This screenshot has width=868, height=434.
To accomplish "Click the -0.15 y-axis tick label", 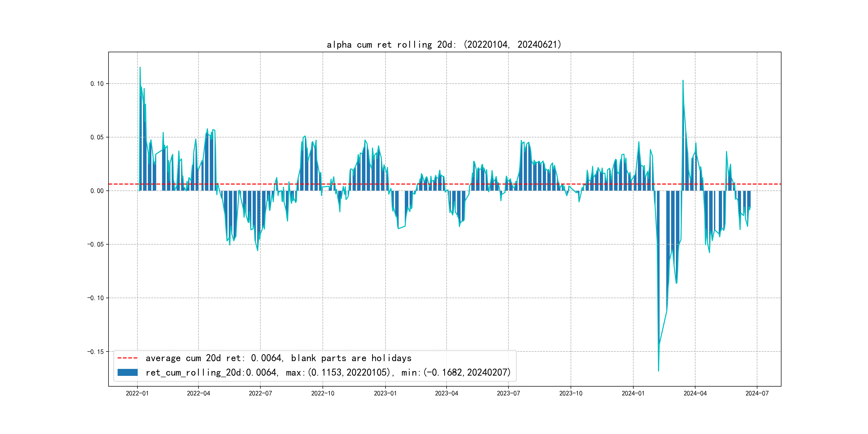I will pyautogui.click(x=95, y=351).
